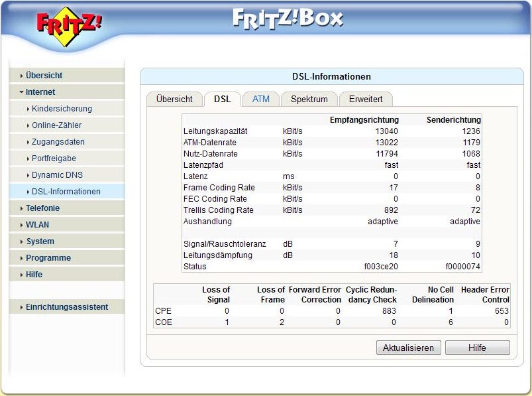Expand the Programme menu arrow
Screen dimensions: 532x396
[22, 259]
